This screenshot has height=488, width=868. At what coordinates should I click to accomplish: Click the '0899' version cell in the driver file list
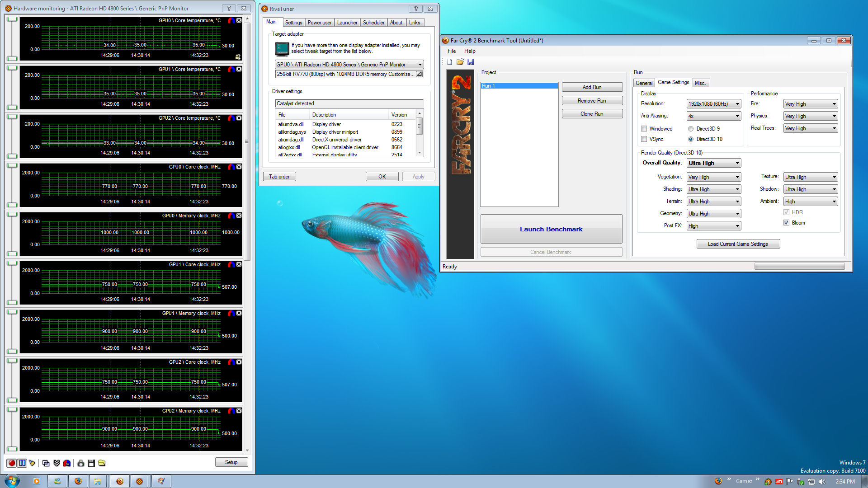396,132
